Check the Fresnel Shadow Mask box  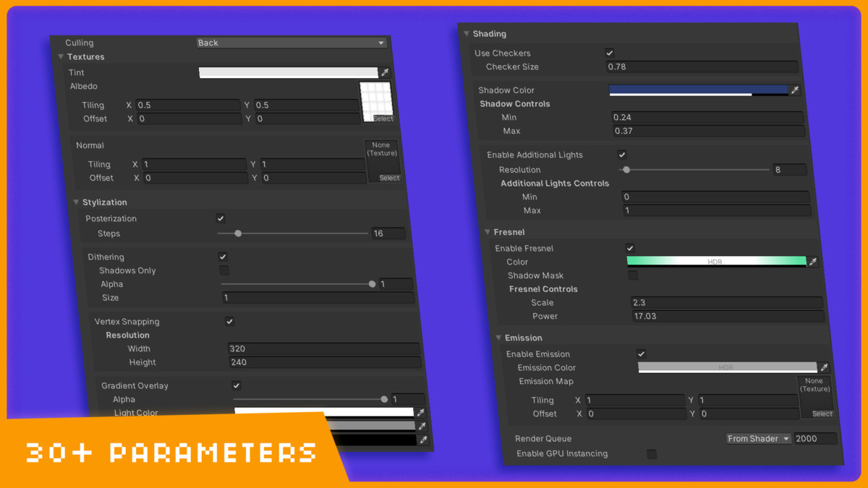[633, 275]
